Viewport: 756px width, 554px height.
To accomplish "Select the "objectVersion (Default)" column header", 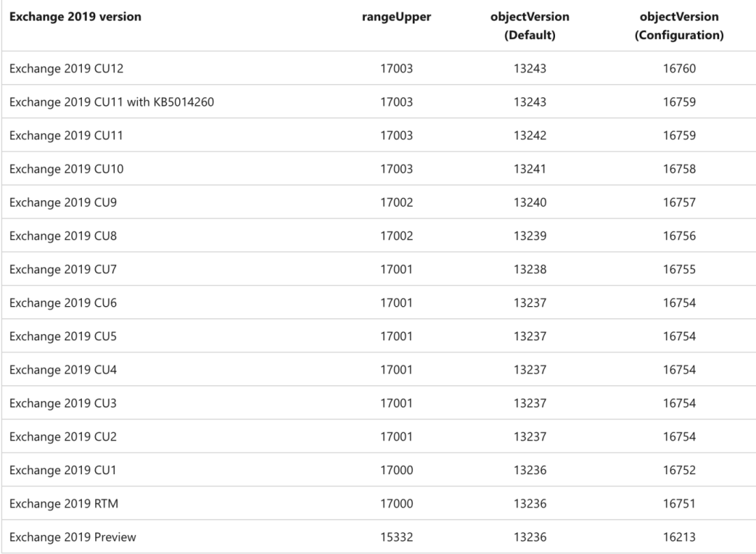I will tap(529, 26).
